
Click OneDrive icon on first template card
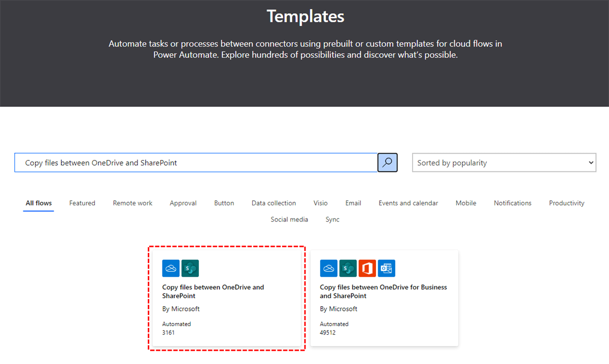[x=171, y=268]
